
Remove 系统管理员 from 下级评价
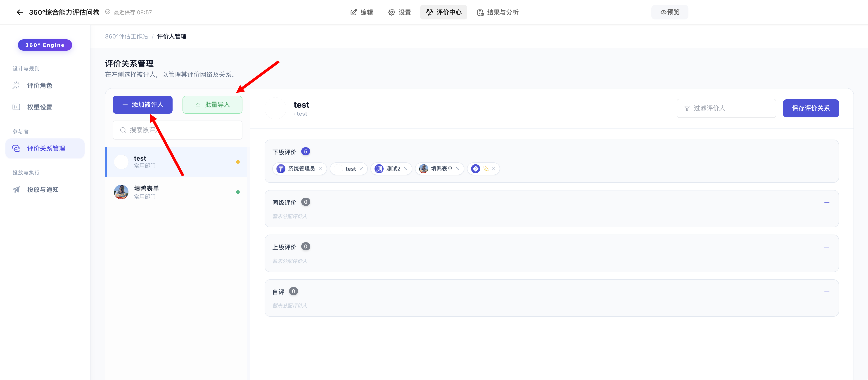click(320, 169)
